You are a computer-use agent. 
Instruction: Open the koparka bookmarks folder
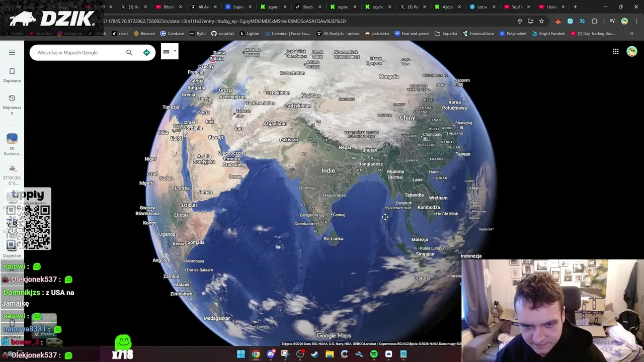point(446,34)
